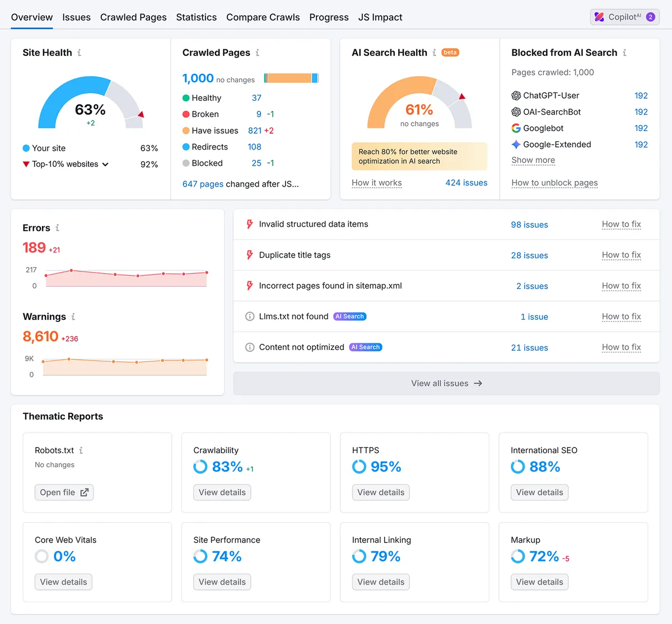Click the Crawlability progress ring icon

(200, 467)
